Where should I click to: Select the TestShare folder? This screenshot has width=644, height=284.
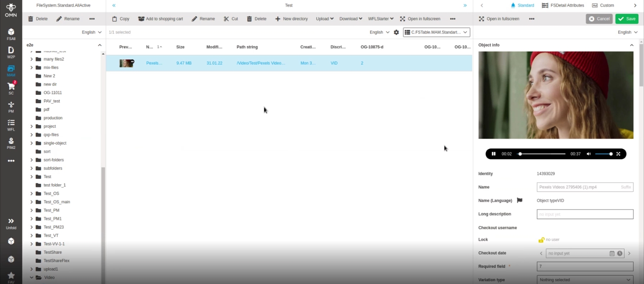point(52,252)
